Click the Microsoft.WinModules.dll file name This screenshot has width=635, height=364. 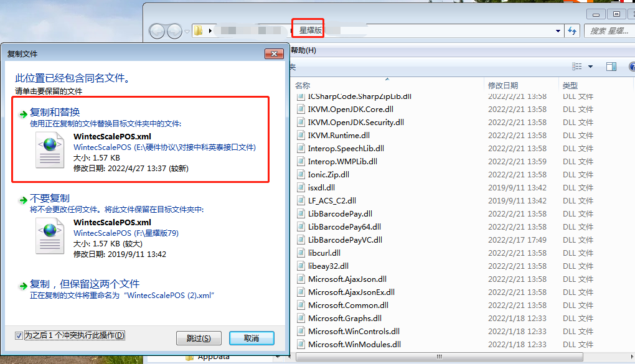pos(354,345)
